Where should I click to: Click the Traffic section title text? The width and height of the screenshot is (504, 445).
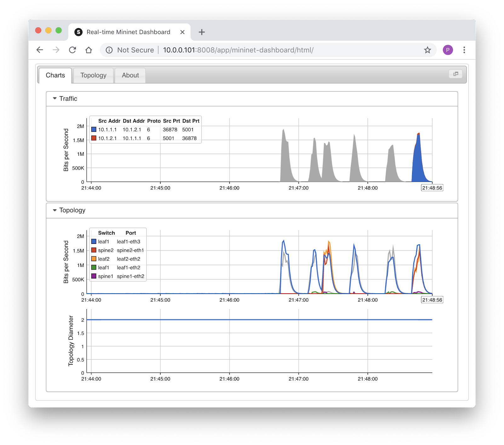(68, 99)
